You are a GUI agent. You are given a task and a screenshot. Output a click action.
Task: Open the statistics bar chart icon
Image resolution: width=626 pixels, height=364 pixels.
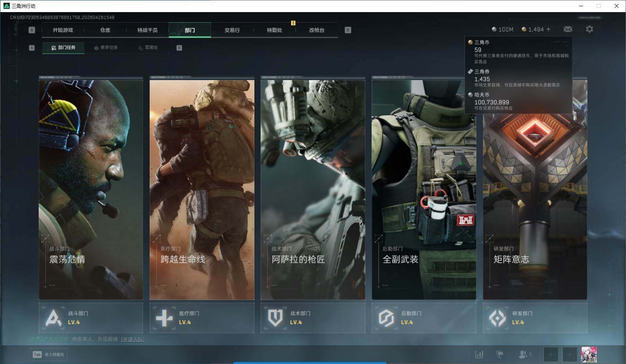(x=479, y=354)
